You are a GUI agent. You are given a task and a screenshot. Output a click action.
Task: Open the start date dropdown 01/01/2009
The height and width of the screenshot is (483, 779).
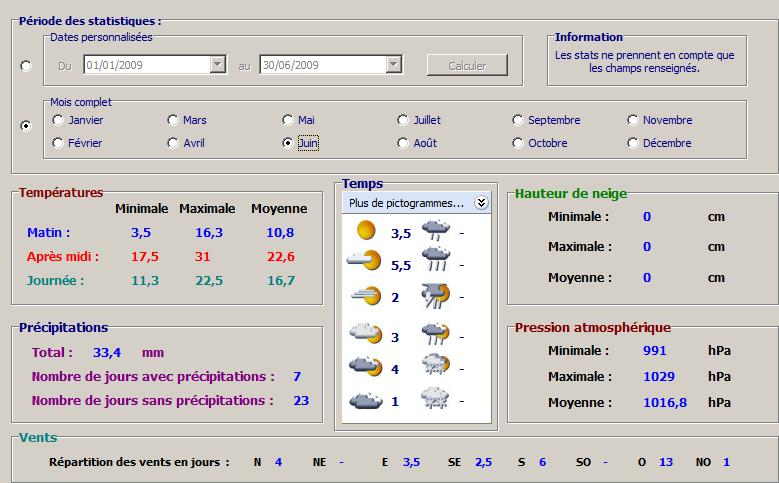[x=218, y=65]
